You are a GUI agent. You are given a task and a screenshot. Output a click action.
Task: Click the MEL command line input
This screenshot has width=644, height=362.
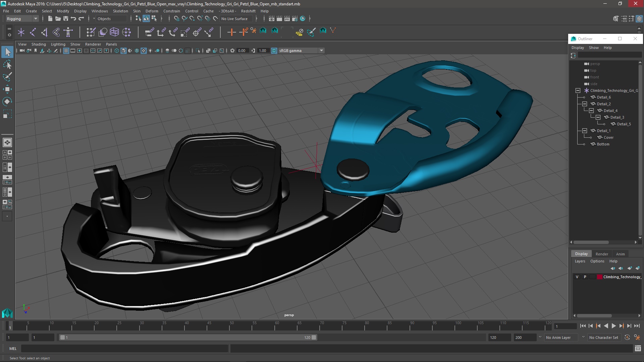(125, 349)
